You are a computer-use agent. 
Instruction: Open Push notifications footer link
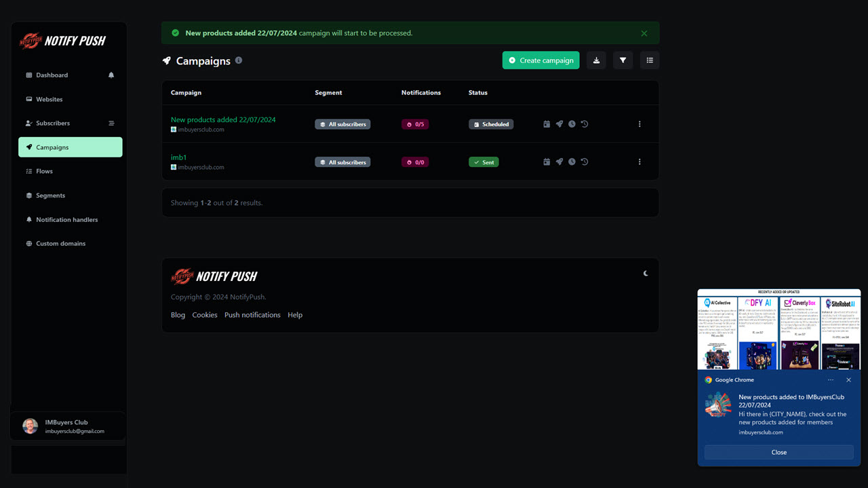pos(252,315)
